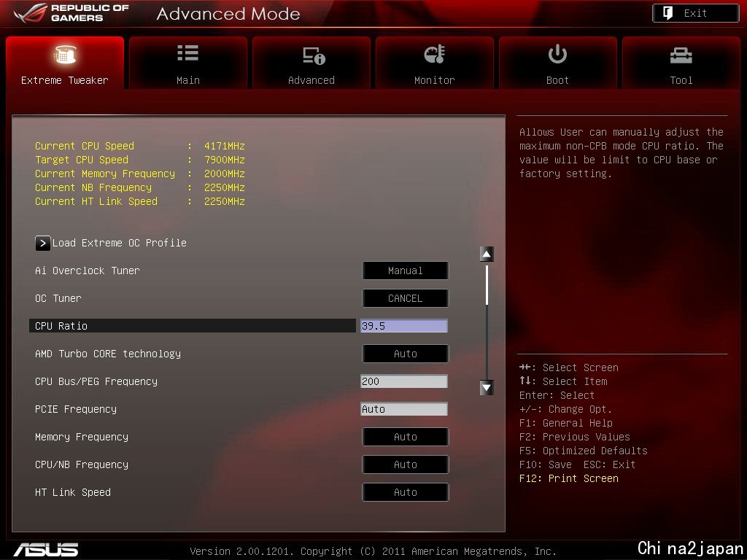747x560 pixels.
Task: Click the CPU Ratio 39.5 input field
Action: pos(404,326)
